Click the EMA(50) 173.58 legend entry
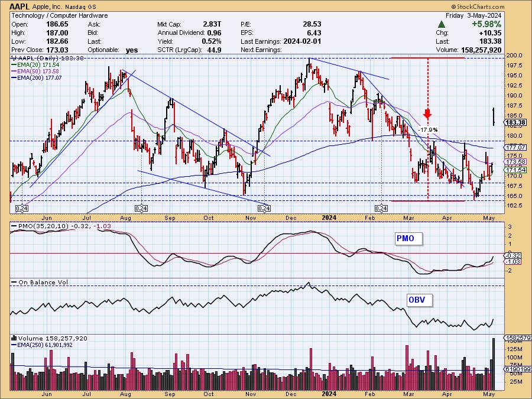This screenshot has width=532, height=399. (x=35, y=72)
